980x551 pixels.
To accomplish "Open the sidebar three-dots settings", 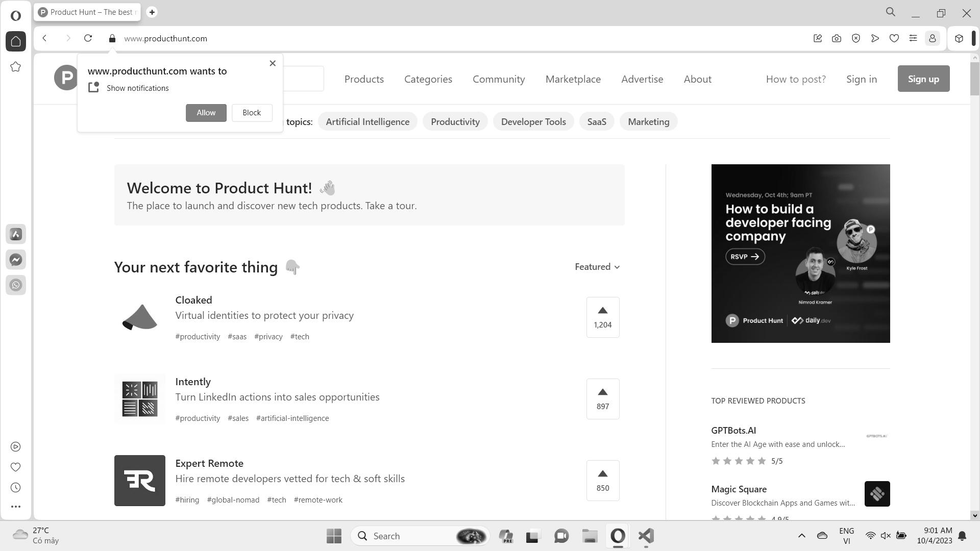I will tap(16, 507).
